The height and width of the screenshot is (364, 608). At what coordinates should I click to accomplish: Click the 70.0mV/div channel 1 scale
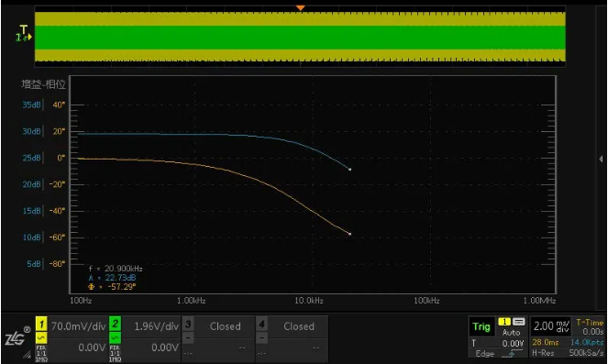coord(78,326)
